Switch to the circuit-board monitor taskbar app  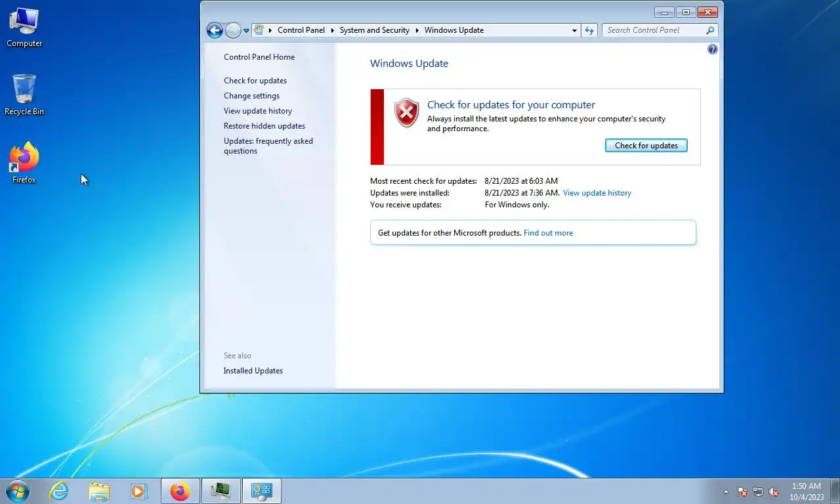click(220, 491)
